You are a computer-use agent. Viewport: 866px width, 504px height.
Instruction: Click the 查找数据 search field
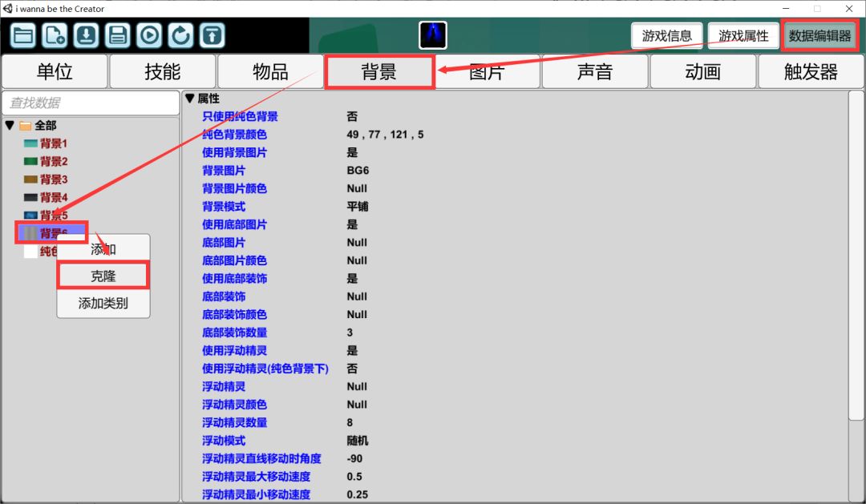tap(91, 103)
